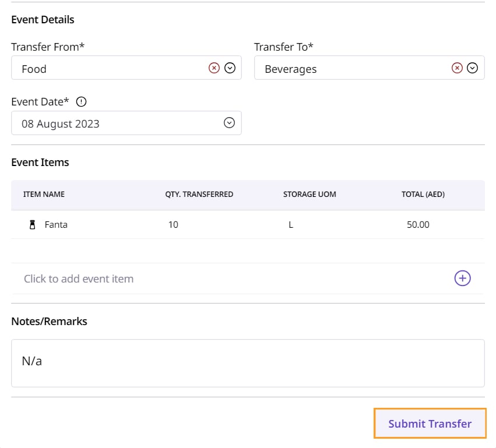
Task: Click the QTY. TRANSFERRED column header
Action: (199, 195)
